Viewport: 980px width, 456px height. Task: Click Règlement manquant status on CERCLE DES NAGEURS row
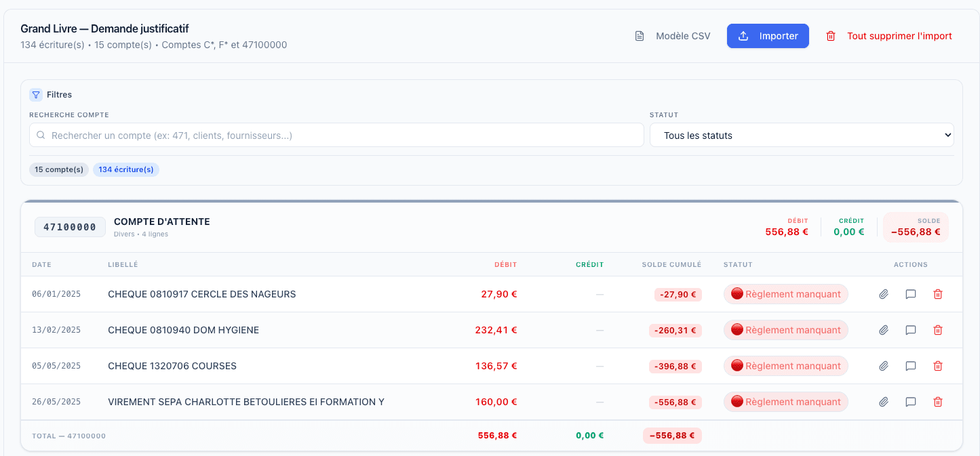[x=785, y=294]
